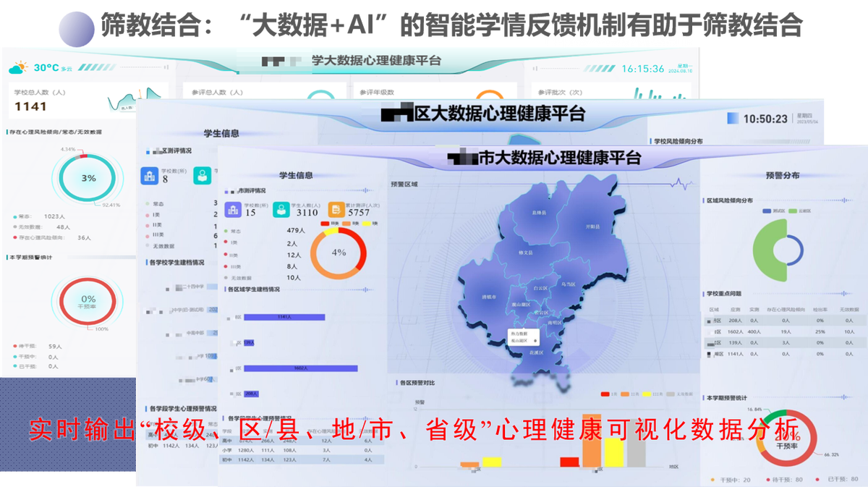This screenshot has width=868, height=487.
Task: Select 花溪区 on the map
Action: click(x=537, y=352)
